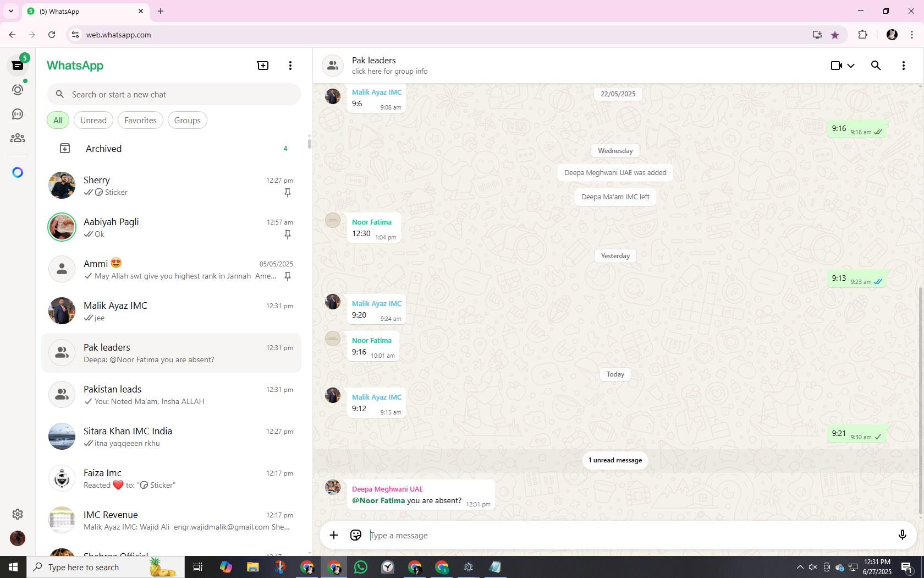924x578 pixels.
Task: Open the IMC Revenue chat
Action: click(x=172, y=520)
